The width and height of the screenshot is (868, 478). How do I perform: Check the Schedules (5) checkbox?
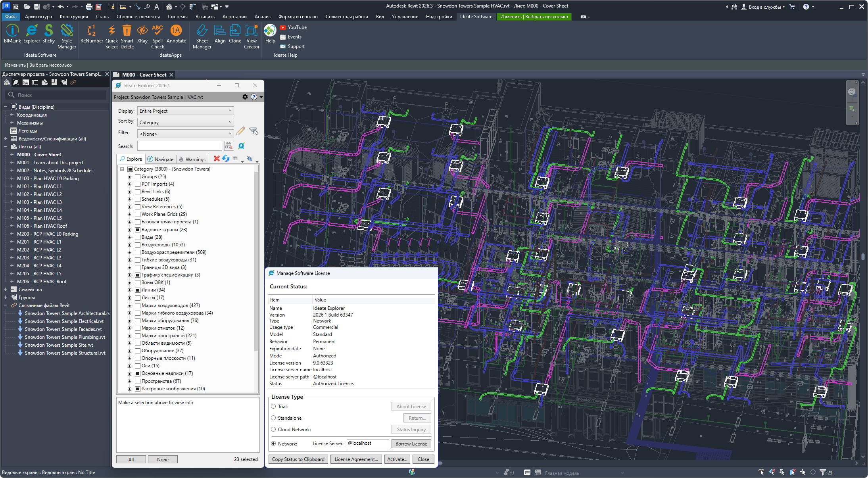[x=138, y=199]
